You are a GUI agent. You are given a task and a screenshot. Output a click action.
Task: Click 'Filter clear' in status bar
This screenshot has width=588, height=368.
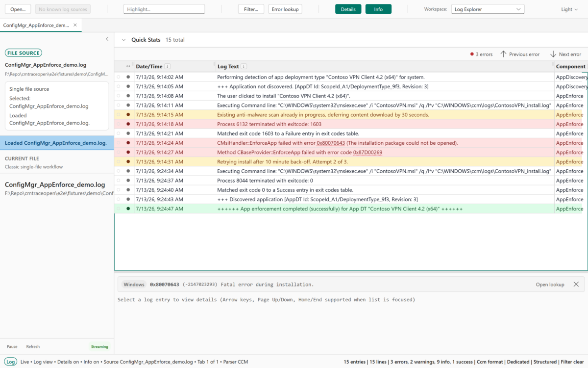point(573,362)
